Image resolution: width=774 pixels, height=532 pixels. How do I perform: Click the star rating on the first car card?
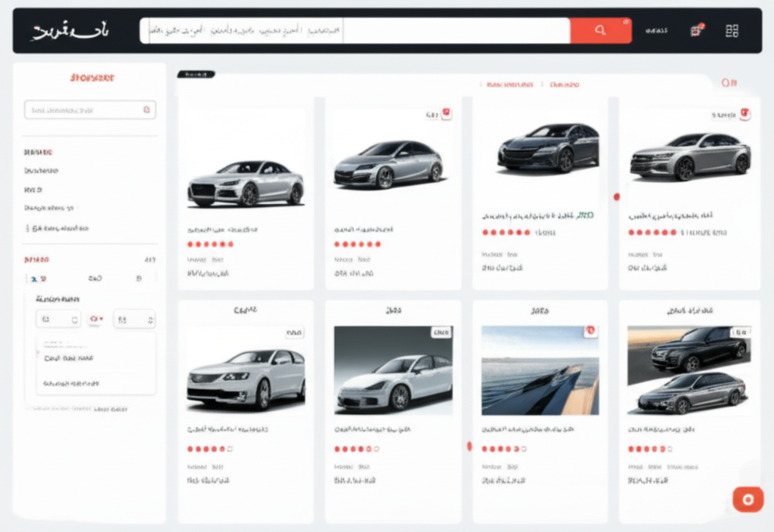210,244
